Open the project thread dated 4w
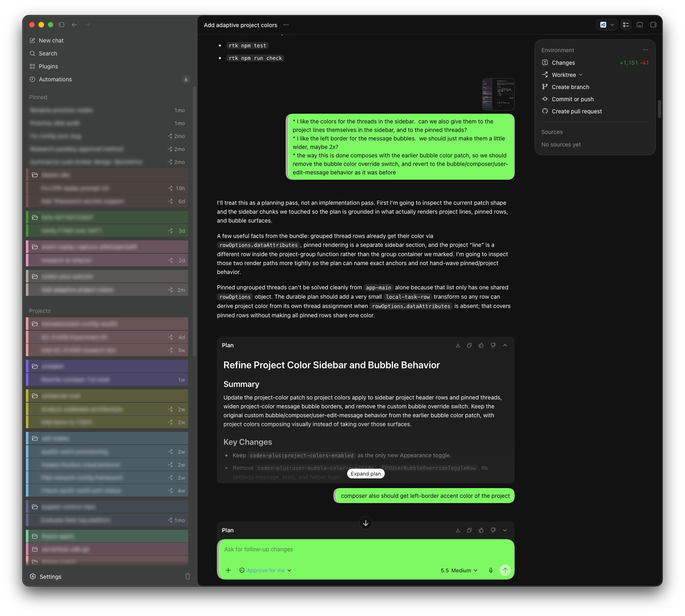 coord(107,491)
